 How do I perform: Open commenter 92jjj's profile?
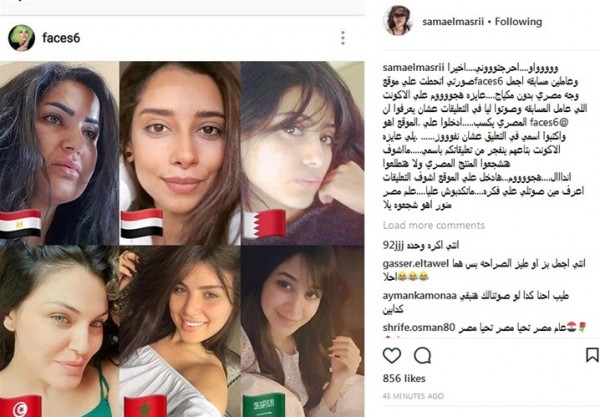(x=394, y=245)
